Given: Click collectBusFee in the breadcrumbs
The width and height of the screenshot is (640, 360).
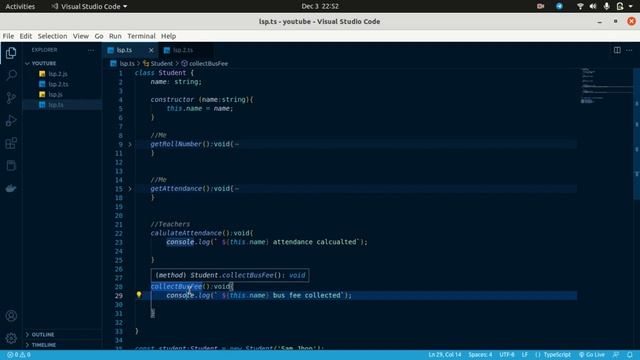Looking at the screenshot, I should (x=209, y=64).
